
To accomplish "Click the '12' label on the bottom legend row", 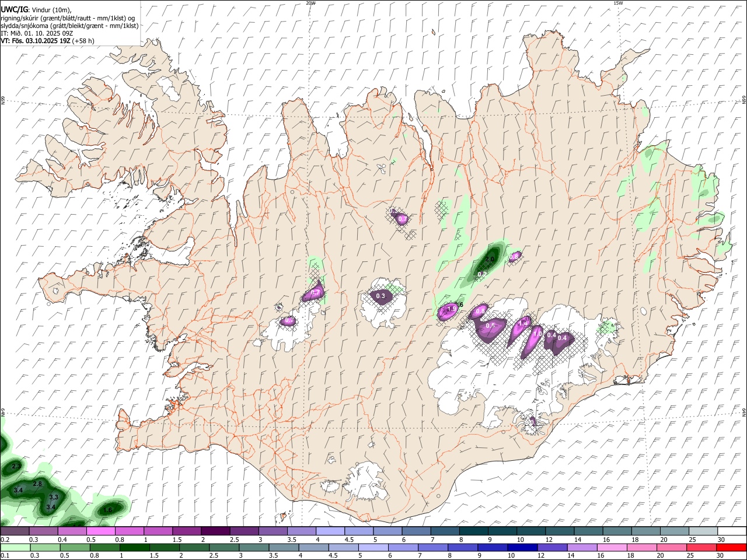I will tap(542, 555).
